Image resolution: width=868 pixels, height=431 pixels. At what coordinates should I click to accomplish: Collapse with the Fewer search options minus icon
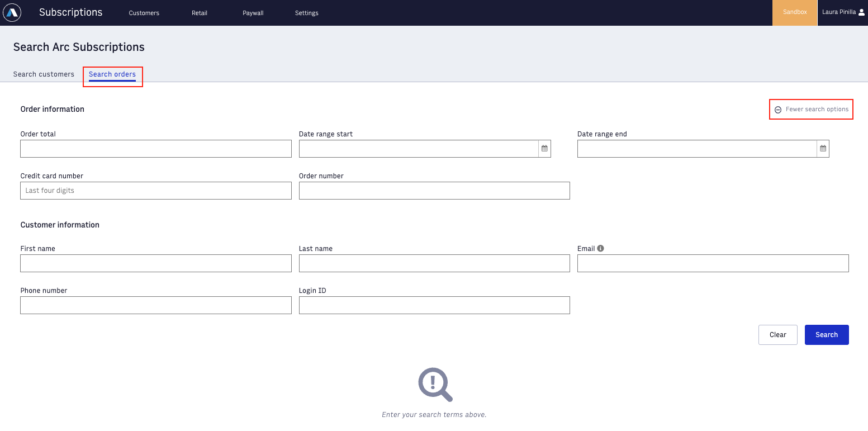(778, 110)
